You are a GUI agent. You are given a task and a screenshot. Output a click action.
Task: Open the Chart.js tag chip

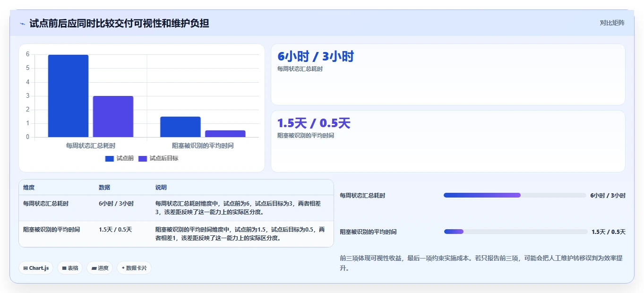click(36, 268)
